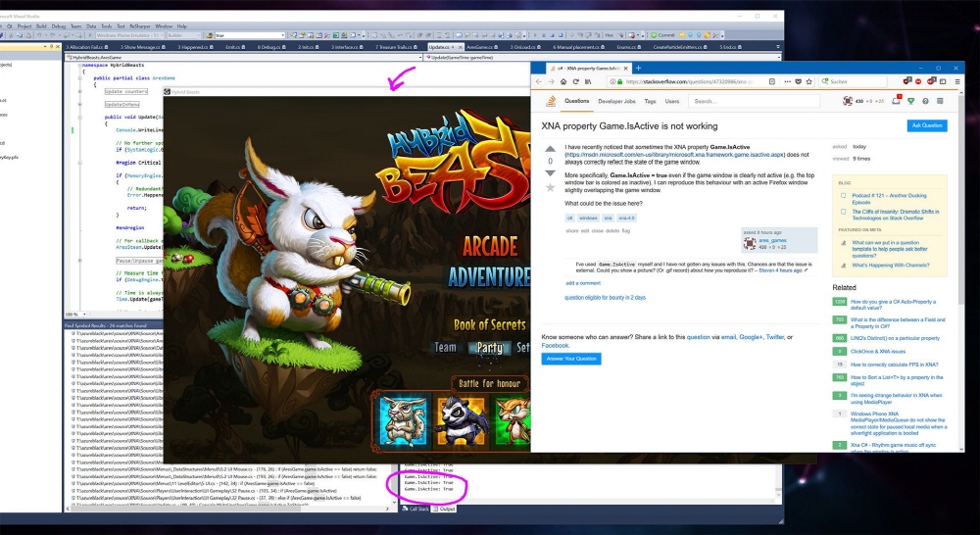980x535 pixels.
Task: Click the xna tag
Action: coord(608,219)
